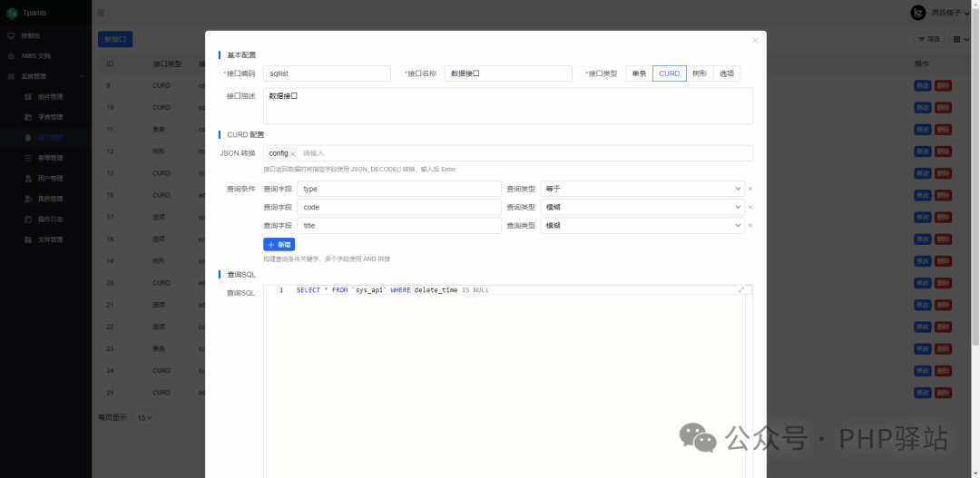The width and height of the screenshot is (980, 478).
Task: Click the 筛选 filter button
Action: click(x=929, y=39)
